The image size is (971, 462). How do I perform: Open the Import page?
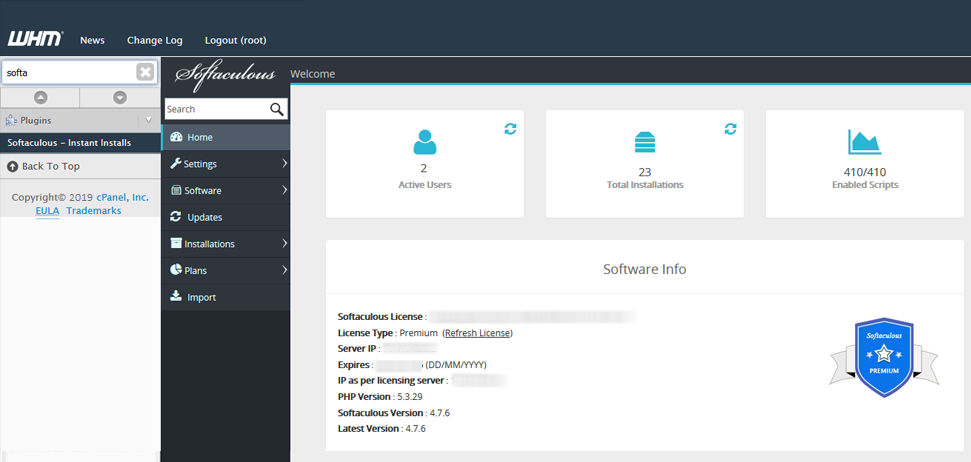point(225,297)
